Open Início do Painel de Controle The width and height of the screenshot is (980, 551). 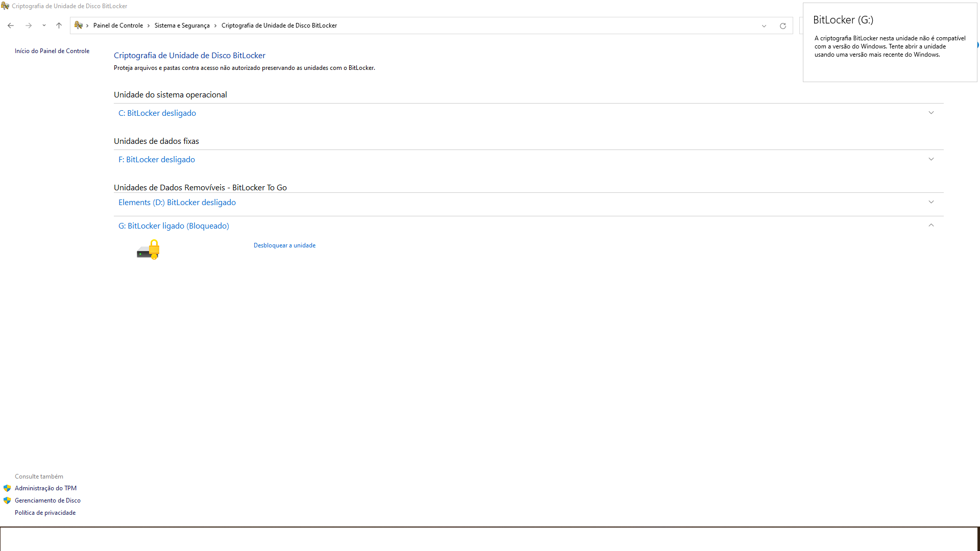click(52, 51)
